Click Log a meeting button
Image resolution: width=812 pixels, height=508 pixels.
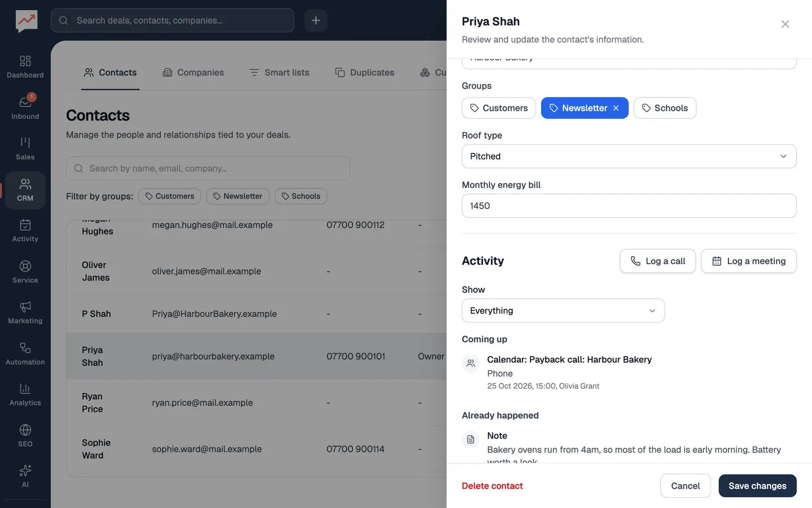749,261
